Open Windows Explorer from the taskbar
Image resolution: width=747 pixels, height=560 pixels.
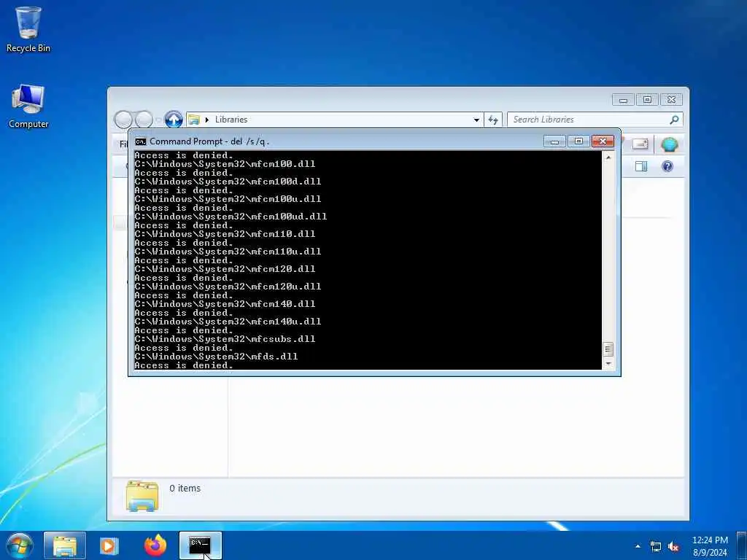tap(65, 545)
